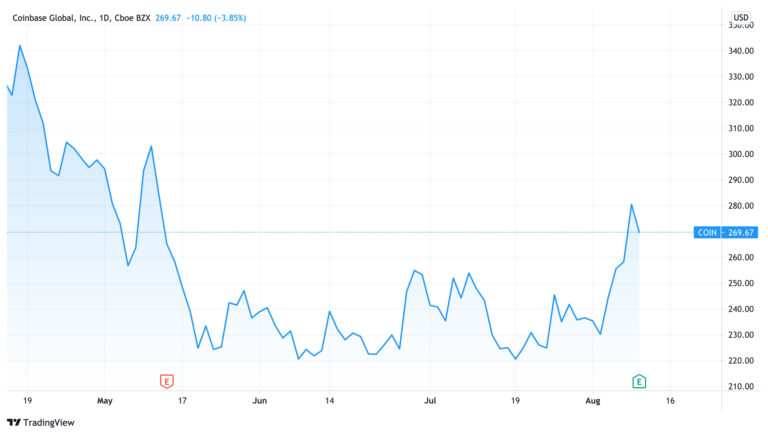Click the COIN 269.67 price label
This screenshot has height=435, width=768.
tap(725, 232)
